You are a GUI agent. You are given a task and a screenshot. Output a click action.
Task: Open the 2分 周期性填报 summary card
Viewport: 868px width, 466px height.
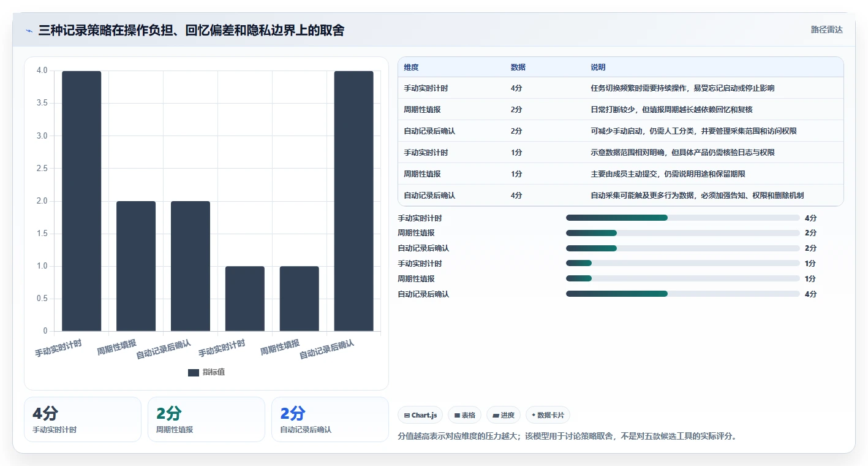tap(206, 419)
